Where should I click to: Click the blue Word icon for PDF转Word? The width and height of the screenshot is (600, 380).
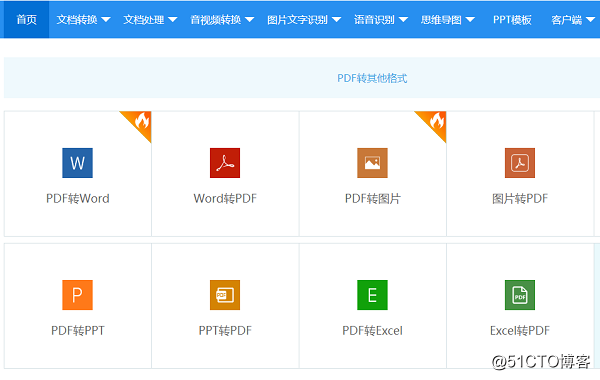tap(77, 163)
